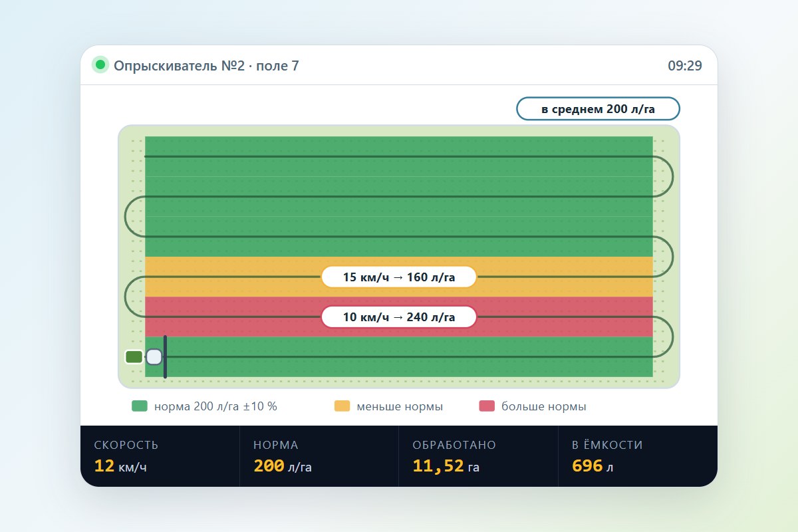Select the sprayer's green tank marker

[x=134, y=357]
